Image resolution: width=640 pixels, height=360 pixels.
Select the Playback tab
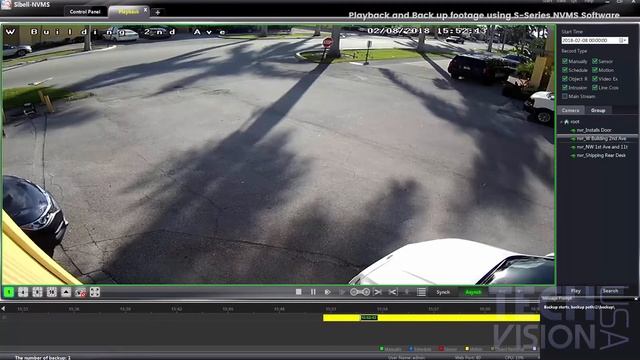click(128, 11)
